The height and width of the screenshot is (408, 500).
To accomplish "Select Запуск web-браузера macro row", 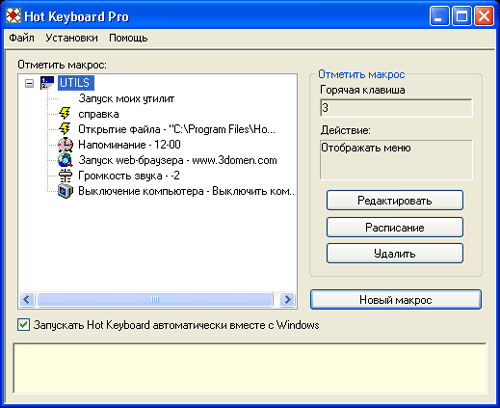I will click(178, 160).
